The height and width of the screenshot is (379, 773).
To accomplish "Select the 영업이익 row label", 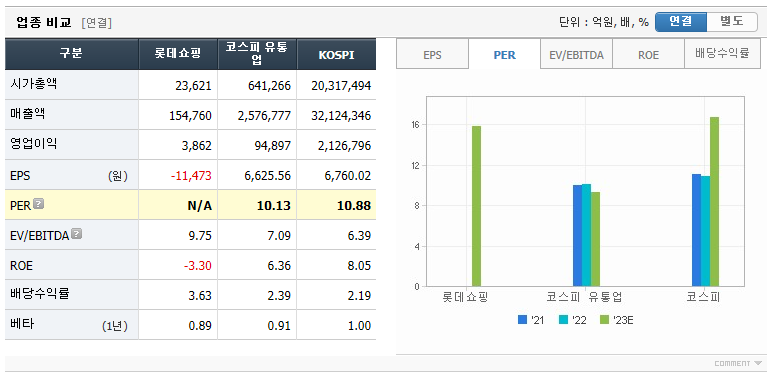I will coord(34,144).
